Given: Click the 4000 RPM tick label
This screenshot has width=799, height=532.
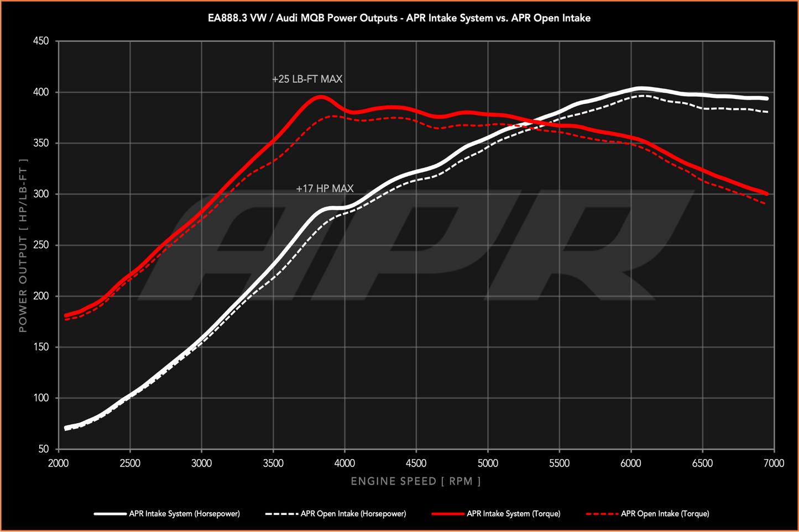Looking at the screenshot, I should tap(345, 463).
